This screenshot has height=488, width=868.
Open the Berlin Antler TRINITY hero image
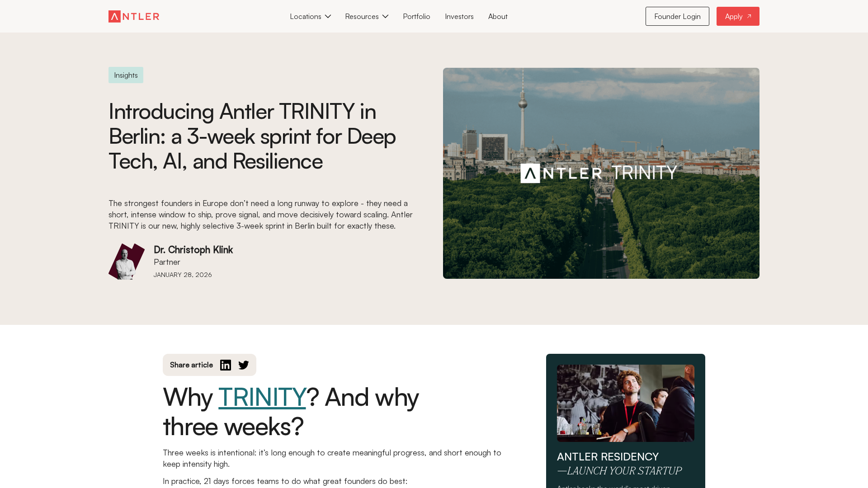pos(601,173)
